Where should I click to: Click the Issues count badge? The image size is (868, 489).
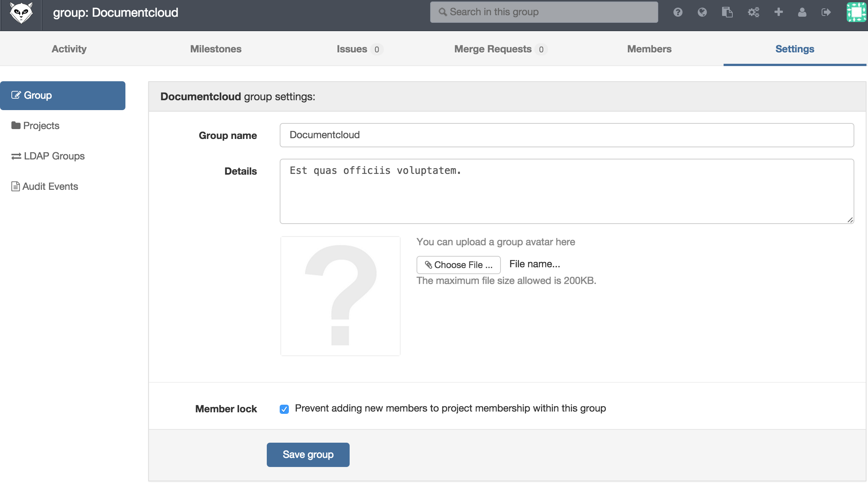point(377,49)
